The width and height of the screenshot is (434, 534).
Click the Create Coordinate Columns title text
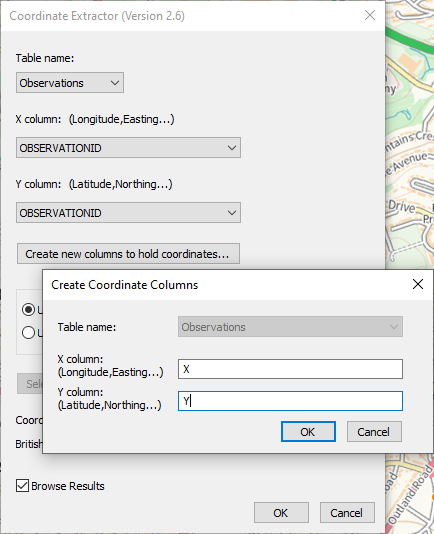pyautogui.click(x=124, y=285)
